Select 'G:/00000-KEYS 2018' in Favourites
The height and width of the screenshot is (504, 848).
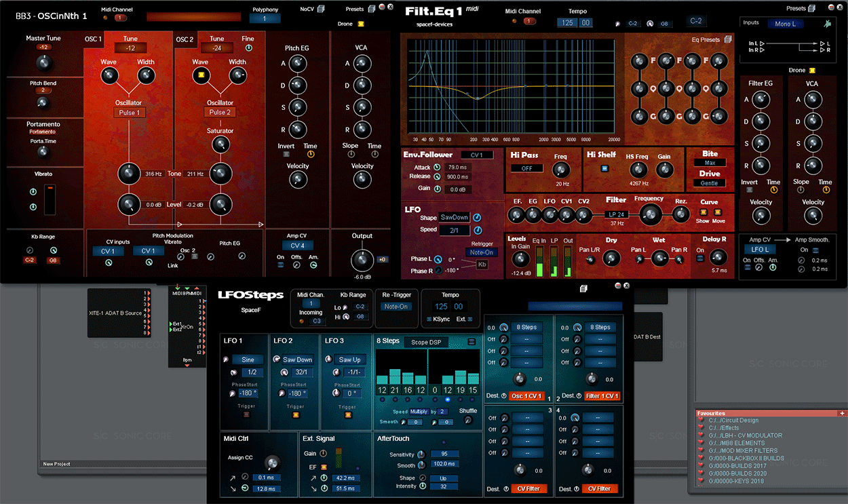[736, 481]
